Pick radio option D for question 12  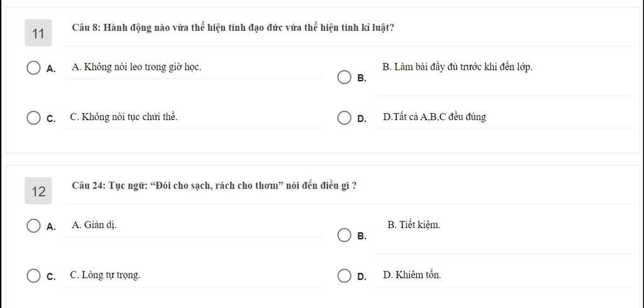[344, 275]
